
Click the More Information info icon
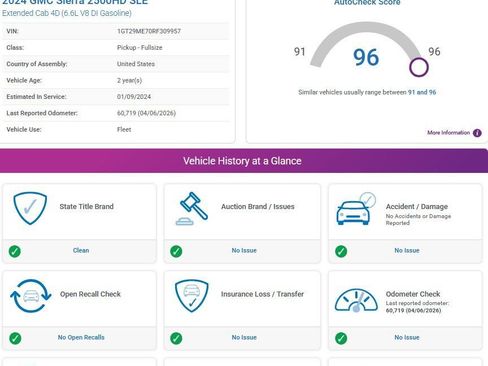click(477, 133)
